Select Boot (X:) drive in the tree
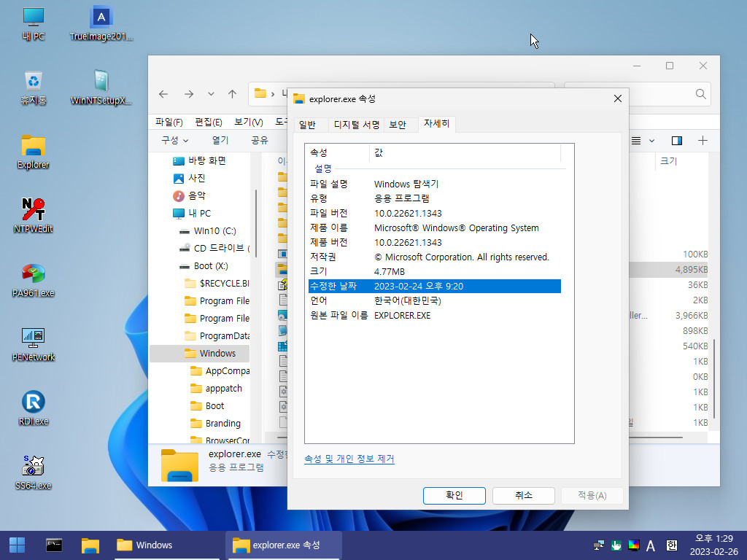Viewport: 747px width, 560px height. 204,265
